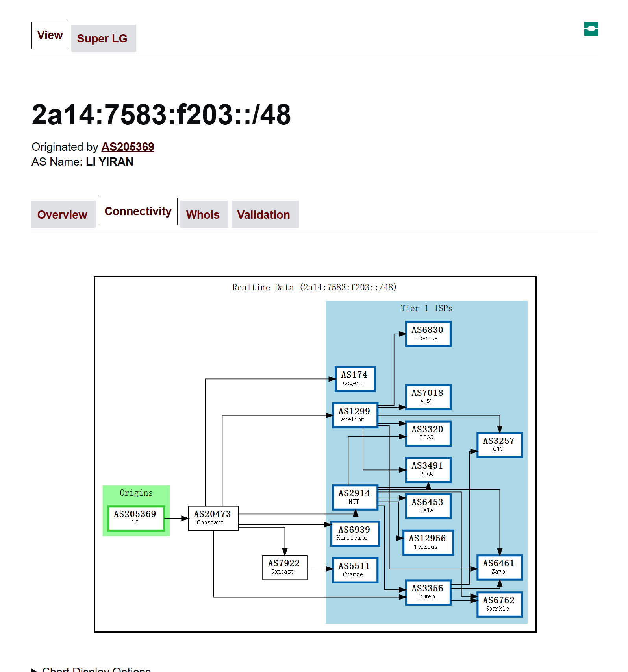Select the AS1299 Arelion node
The width and height of the screenshot is (628, 672).
point(355,415)
